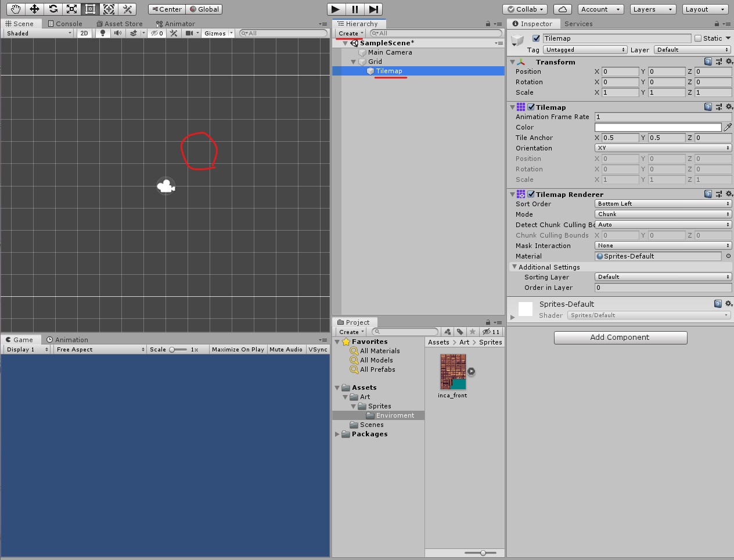Toggle the scene tools wrench icon
Viewport: 734px width, 560px height.
pyautogui.click(x=173, y=33)
